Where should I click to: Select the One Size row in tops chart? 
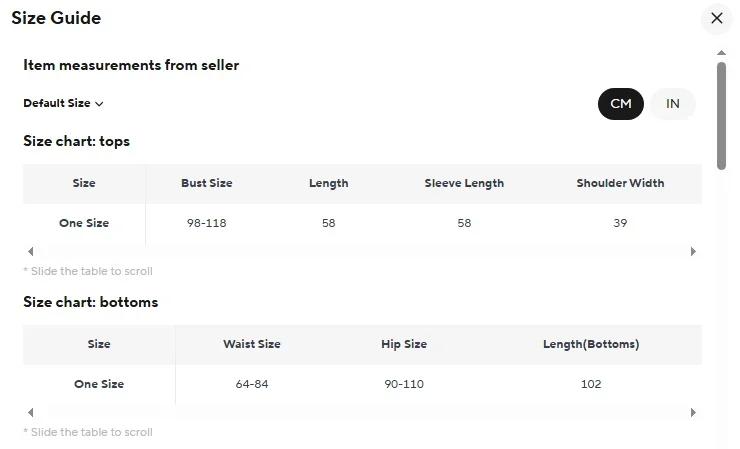[x=84, y=223]
